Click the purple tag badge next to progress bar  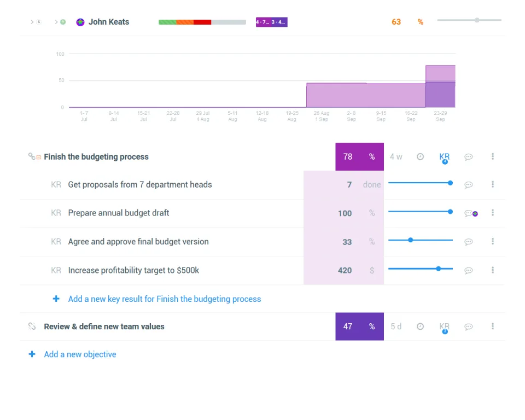point(272,22)
